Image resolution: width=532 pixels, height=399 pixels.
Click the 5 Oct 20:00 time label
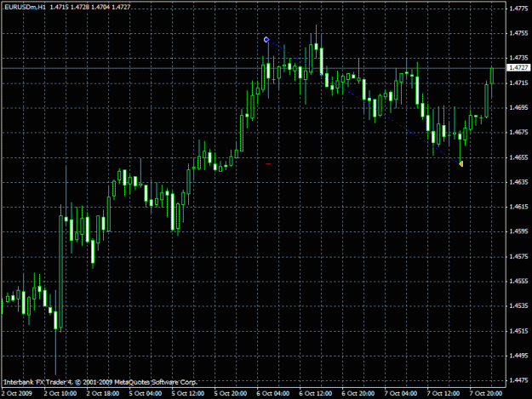pyautogui.click(x=231, y=394)
